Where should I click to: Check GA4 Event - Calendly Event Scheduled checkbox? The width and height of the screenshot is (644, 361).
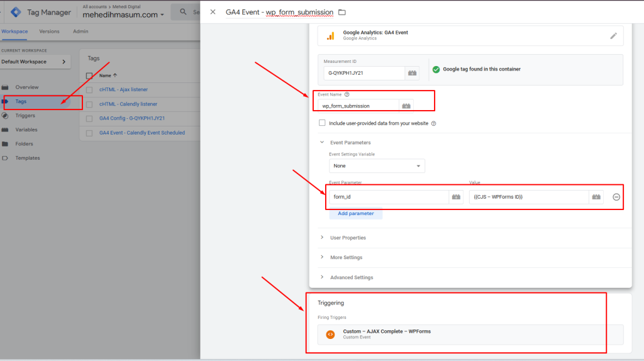pos(89,133)
